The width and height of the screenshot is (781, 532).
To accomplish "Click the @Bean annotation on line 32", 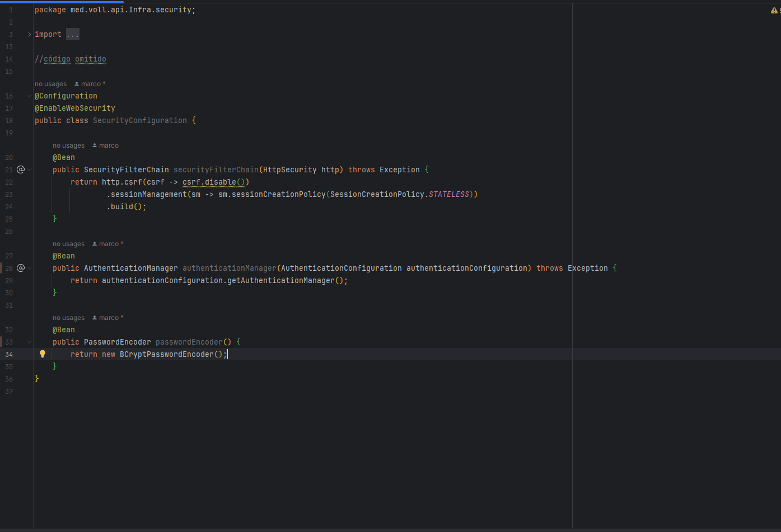I will [64, 329].
